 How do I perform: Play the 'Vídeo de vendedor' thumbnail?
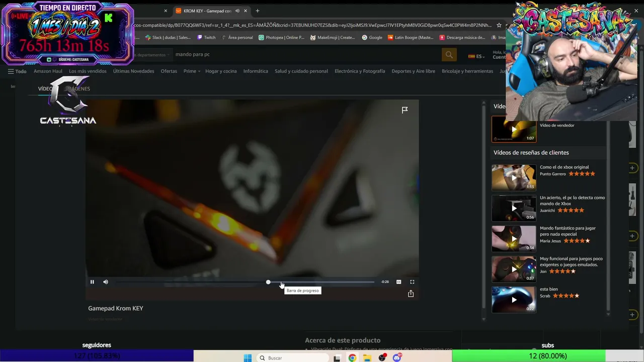(x=514, y=129)
